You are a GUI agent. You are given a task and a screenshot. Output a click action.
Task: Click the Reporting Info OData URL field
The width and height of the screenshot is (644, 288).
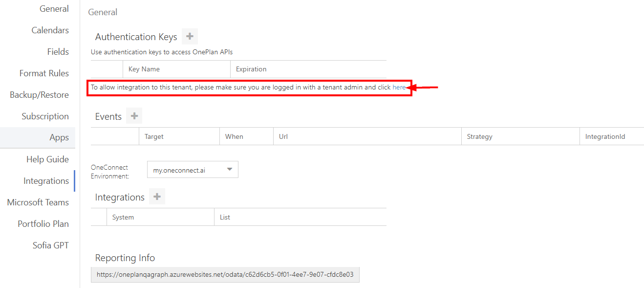click(x=225, y=275)
